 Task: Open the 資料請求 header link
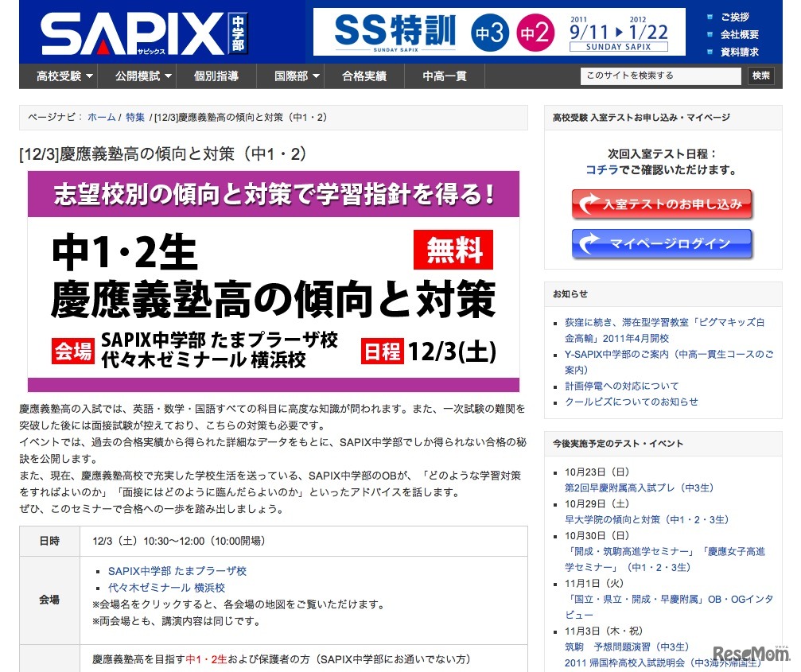(739, 52)
